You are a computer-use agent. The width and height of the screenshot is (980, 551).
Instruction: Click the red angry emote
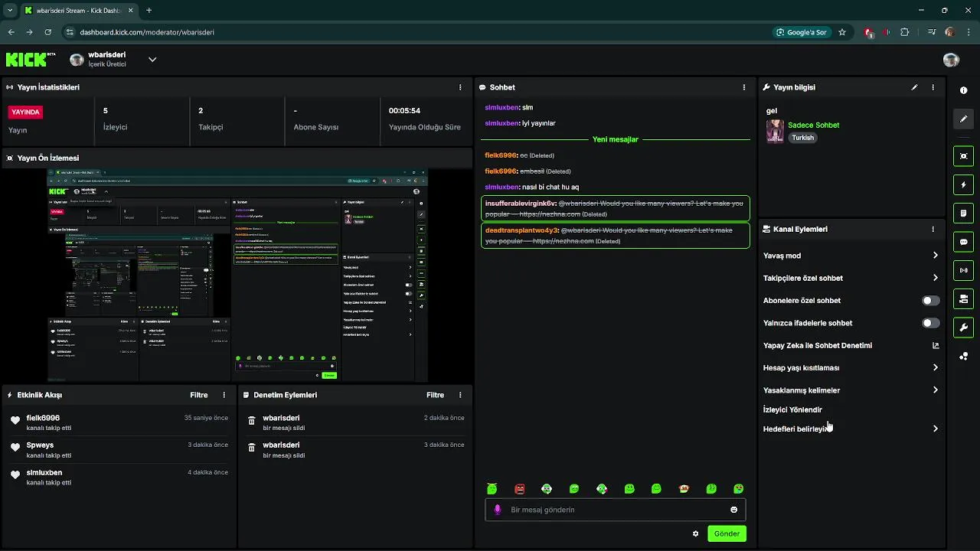[520, 488]
